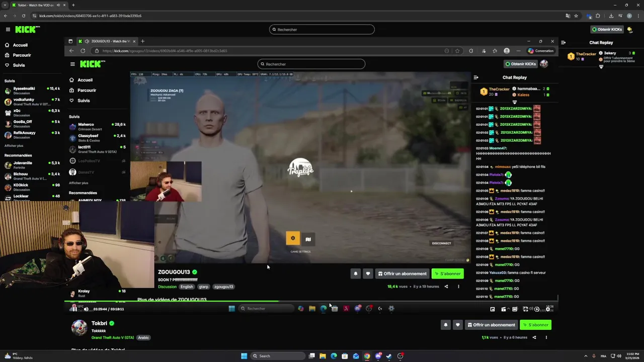
Task: Mute the VOD volume speaker icon
Action: (x=86, y=309)
